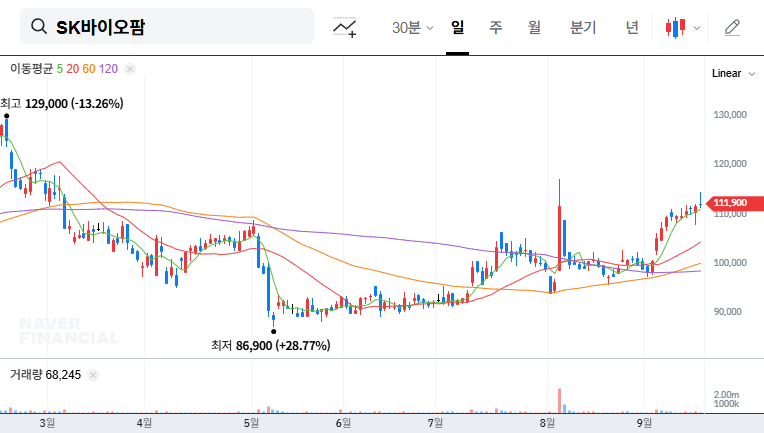This screenshot has height=433, width=764.
Task: Click the tall August volume bar
Action: [559, 400]
